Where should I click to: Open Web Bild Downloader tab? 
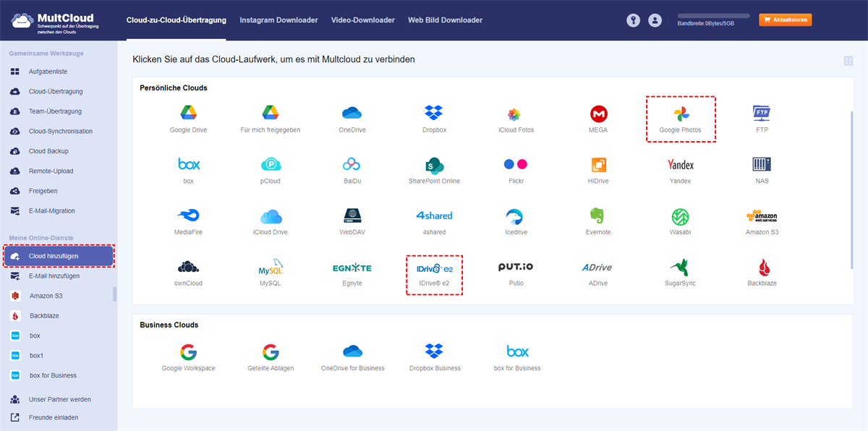(446, 20)
